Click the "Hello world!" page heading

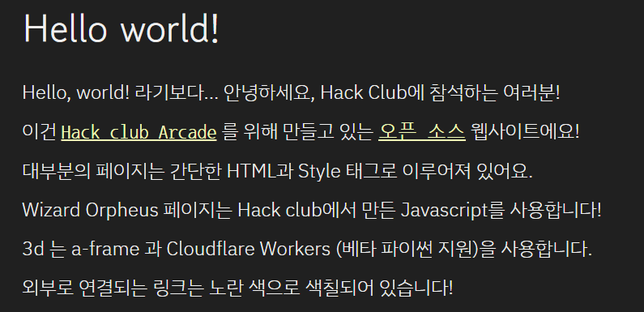coord(122,28)
